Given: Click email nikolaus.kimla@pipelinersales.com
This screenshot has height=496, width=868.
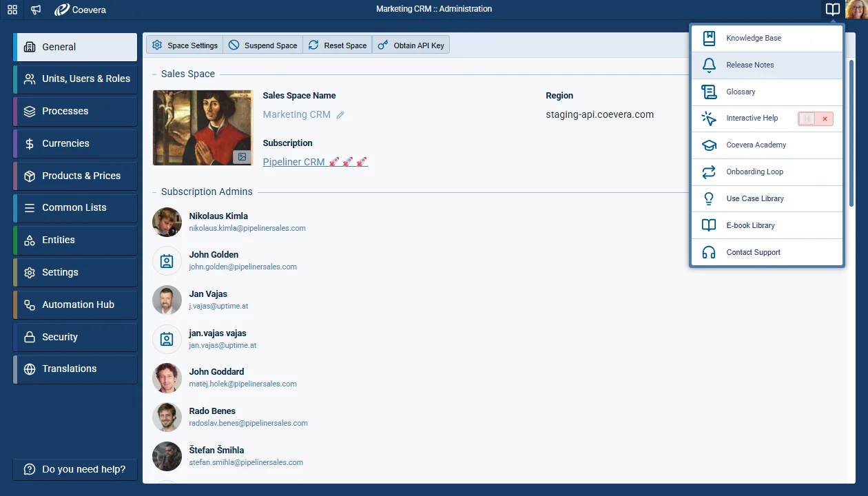Looking at the screenshot, I should coord(247,228).
